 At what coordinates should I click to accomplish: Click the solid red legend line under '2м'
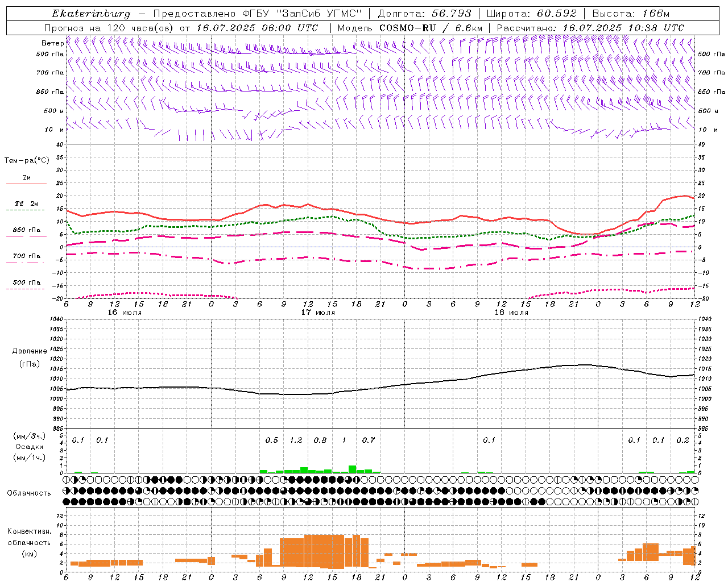(26, 184)
